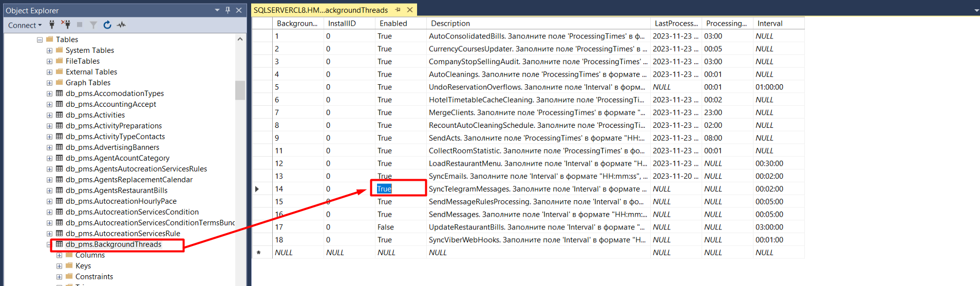Click Enabled cell False in row 17
This screenshot has width=980, height=286.
click(386, 227)
